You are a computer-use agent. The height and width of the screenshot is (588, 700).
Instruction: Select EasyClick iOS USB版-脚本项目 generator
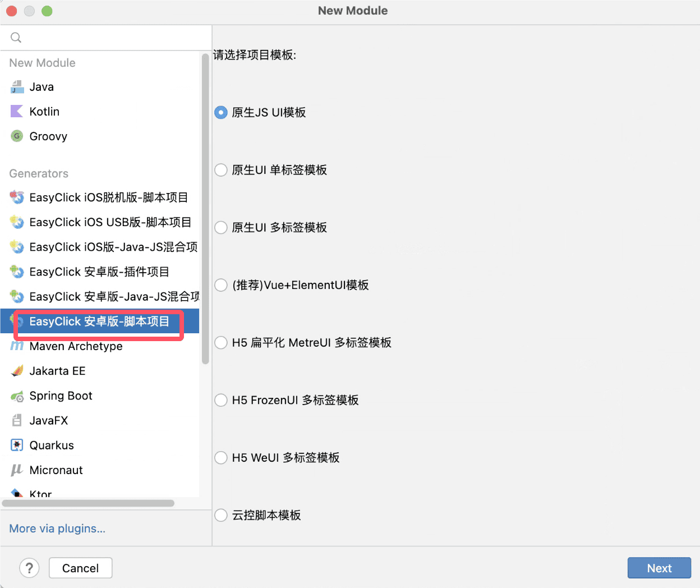tap(110, 222)
